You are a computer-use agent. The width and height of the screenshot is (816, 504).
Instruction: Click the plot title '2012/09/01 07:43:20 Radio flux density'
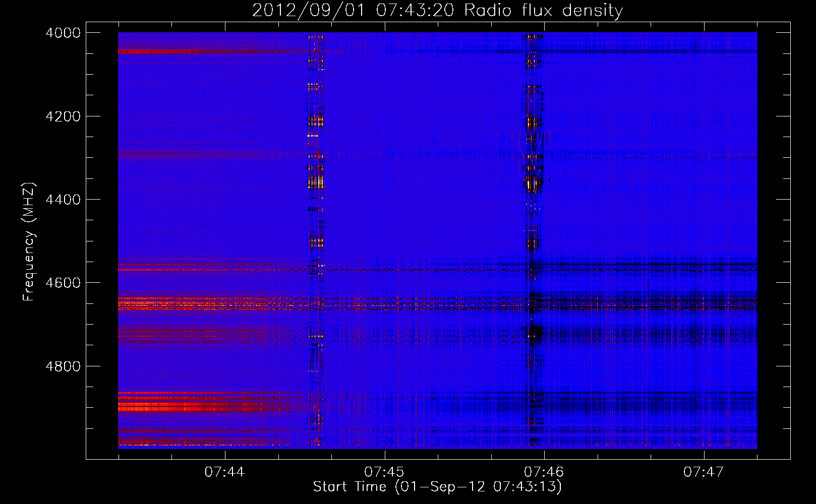[437, 10]
